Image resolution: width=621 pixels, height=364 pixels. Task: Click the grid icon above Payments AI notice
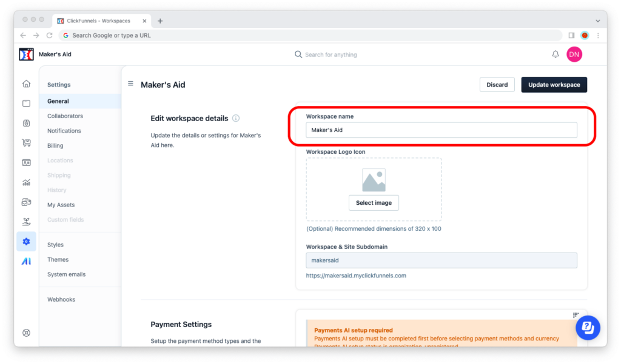tap(576, 315)
